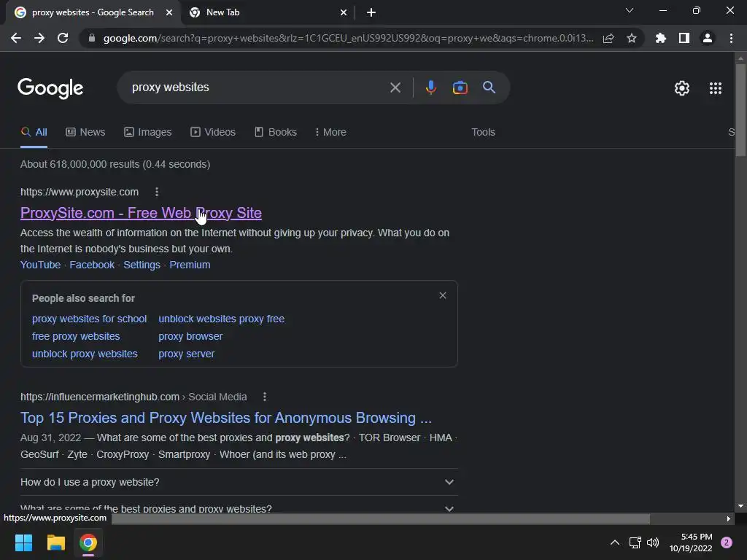Viewport: 747px width, 560px height.
Task: Close the New Tab tab
Action: click(344, 12)
